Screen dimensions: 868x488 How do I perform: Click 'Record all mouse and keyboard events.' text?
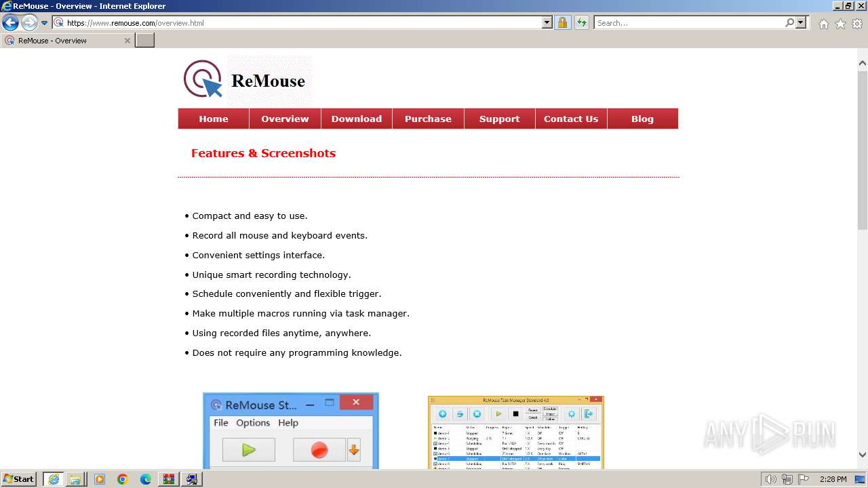tap(279, 235)
